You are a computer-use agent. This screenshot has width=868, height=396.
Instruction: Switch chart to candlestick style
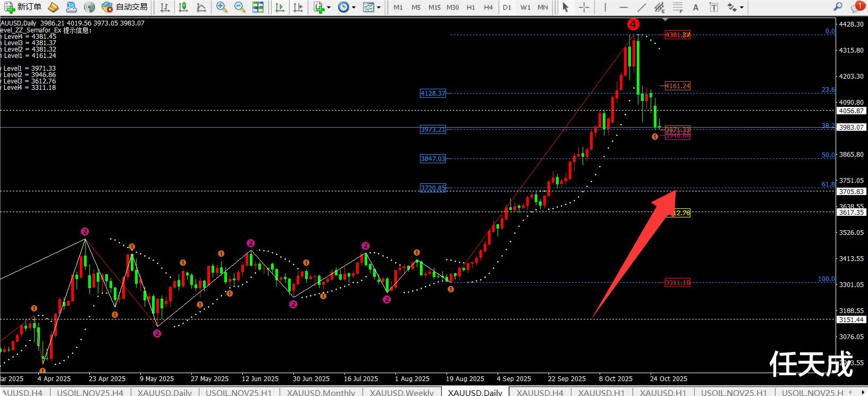pyautogui.click(x=183, y=7)
